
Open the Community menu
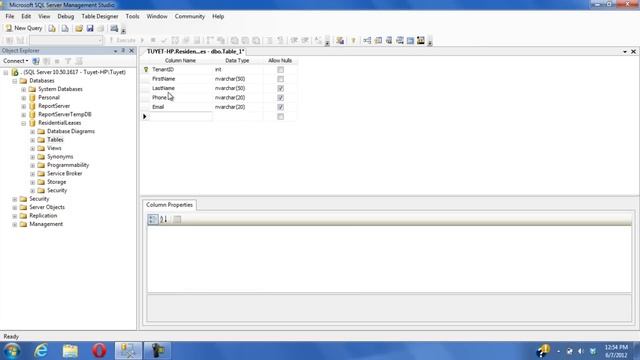189,16
